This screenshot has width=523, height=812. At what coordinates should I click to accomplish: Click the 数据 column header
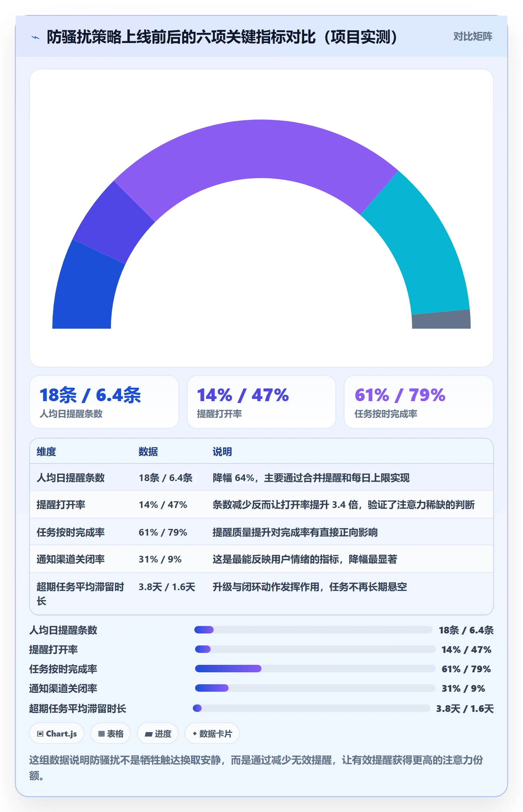tap(148, 452)
